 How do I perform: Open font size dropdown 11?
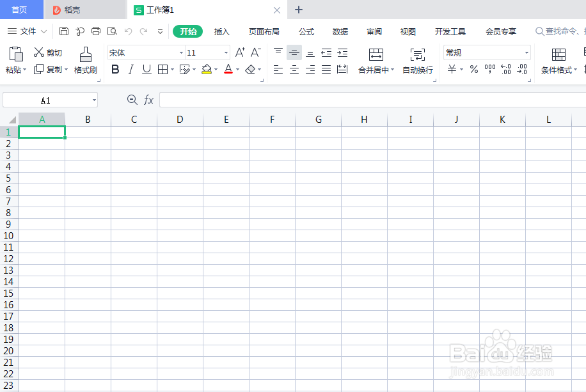(226, 52)
